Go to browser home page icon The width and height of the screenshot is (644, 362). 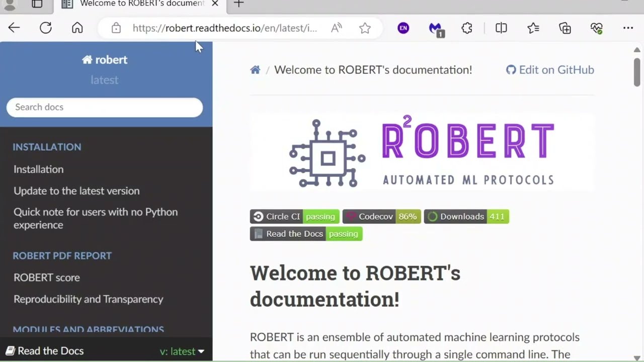pyautogui.click(x=77, y=28)
